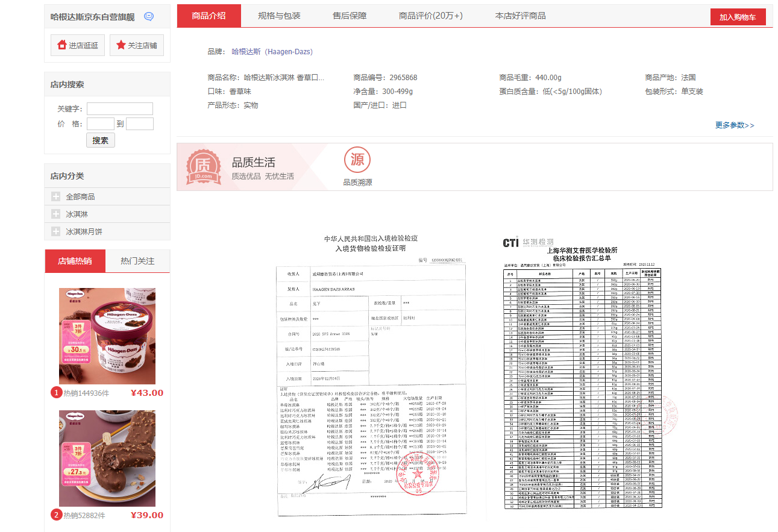Click the store chat message icon

pyautogui.click(x=149, y=17)
